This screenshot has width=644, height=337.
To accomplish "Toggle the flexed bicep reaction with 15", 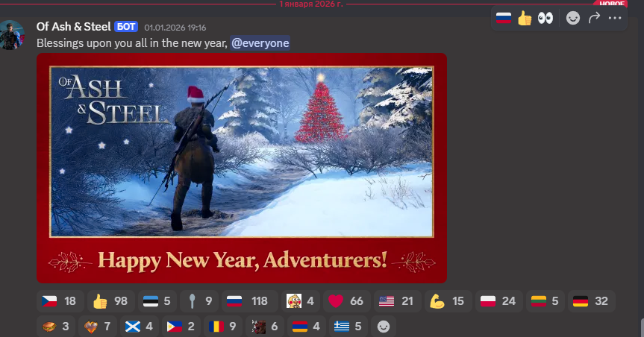I will [x=448, y=301].
